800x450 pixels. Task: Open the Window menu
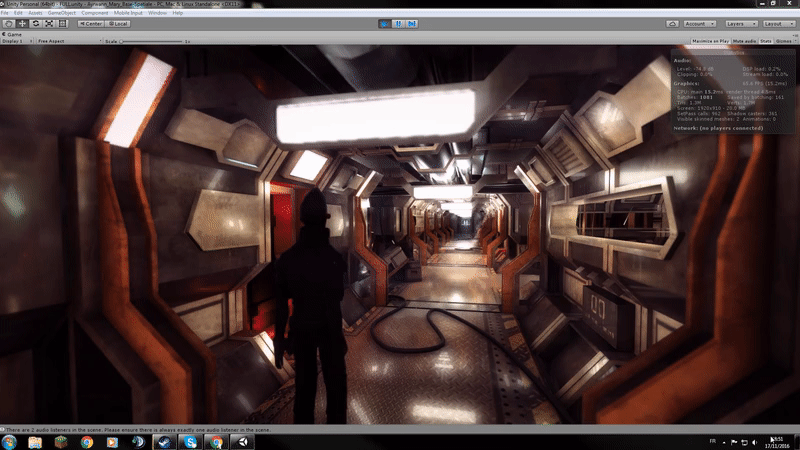(157, 13)
